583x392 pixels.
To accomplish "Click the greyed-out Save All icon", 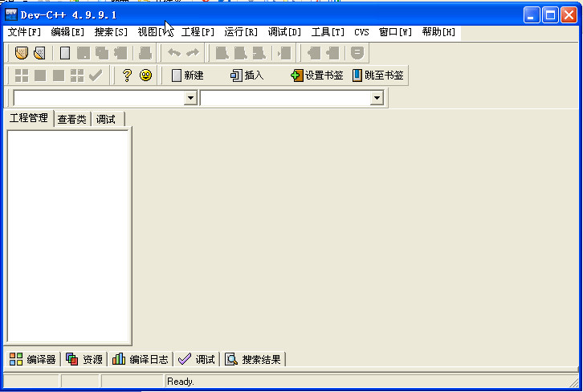I will pos(102,53).
